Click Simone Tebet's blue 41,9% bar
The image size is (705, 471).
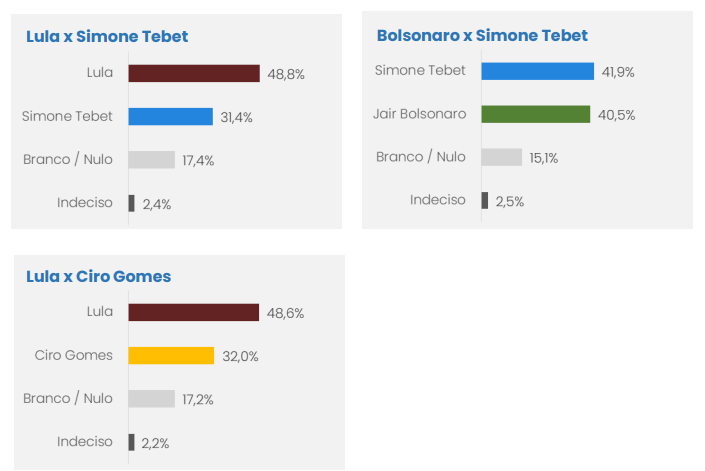point(538,71)
